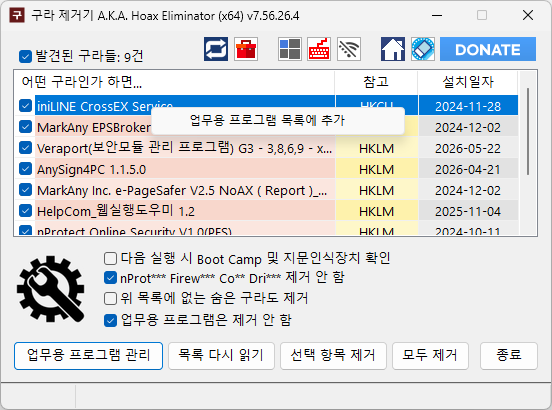Sort by 설치일자 column header
552x410 pixels.
click(x=468, y=82)
